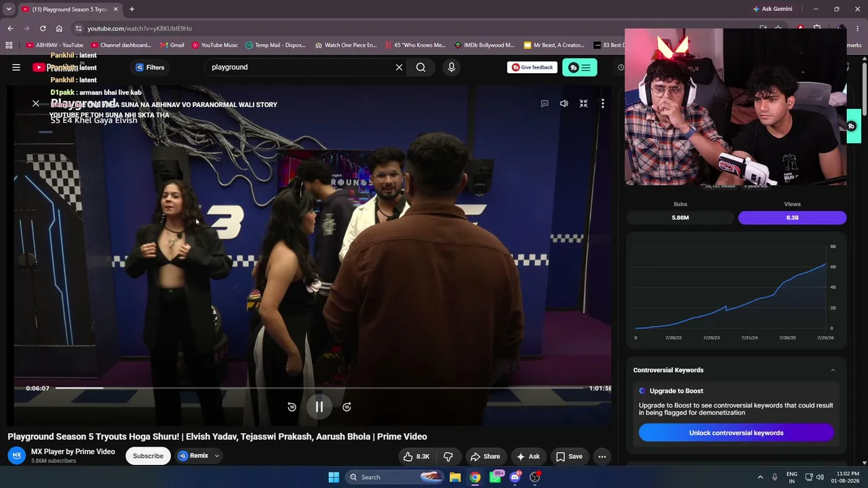Expand the Remix dropdown arrow
Image resolution: width=868 pixels, height=488 pixels.
coord(217,456)
